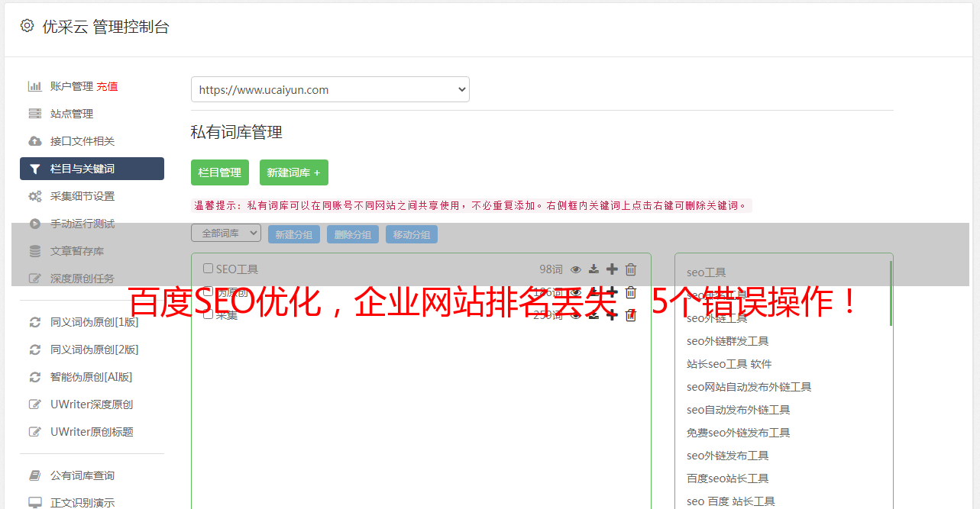The height and width of the screenshot is (509, 980).
Task: Click the 删除分组 button
Action: pyautogui.click(x=353, y=234)
